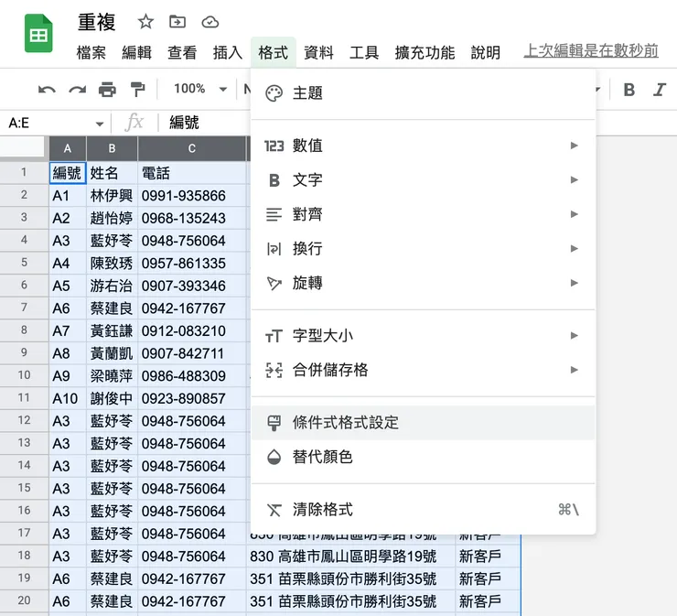The image size is (677, 616).
Task: Expand the 對齊 submenu
Action: pos(423,214)
